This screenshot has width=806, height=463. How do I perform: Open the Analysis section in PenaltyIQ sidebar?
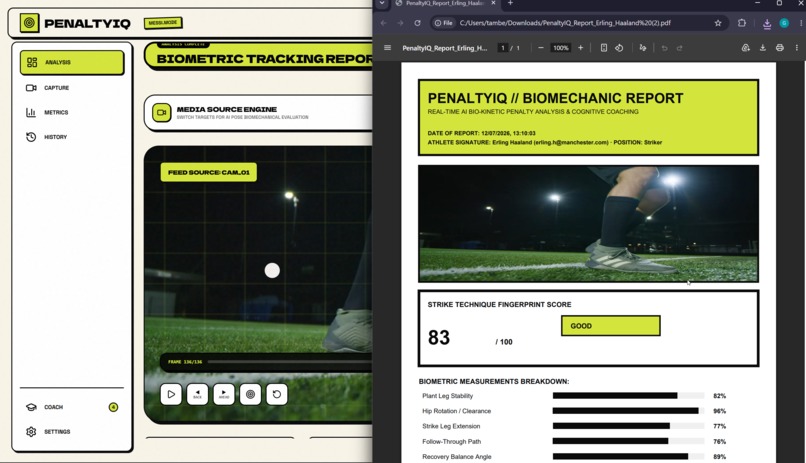(72, 62)
